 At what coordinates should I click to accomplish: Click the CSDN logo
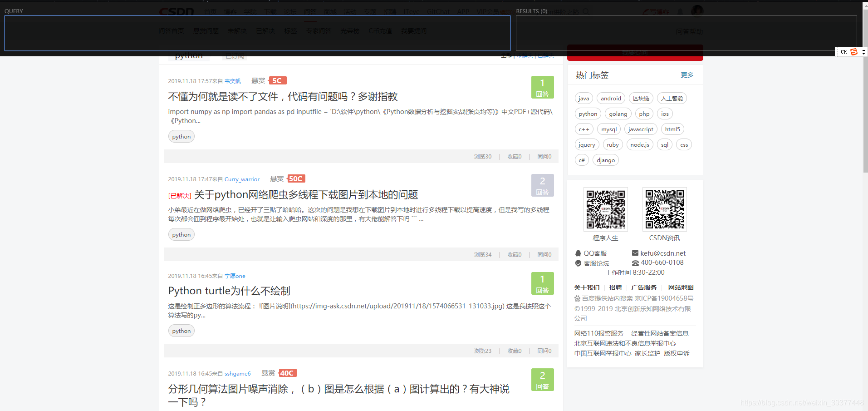coord(177,12)
